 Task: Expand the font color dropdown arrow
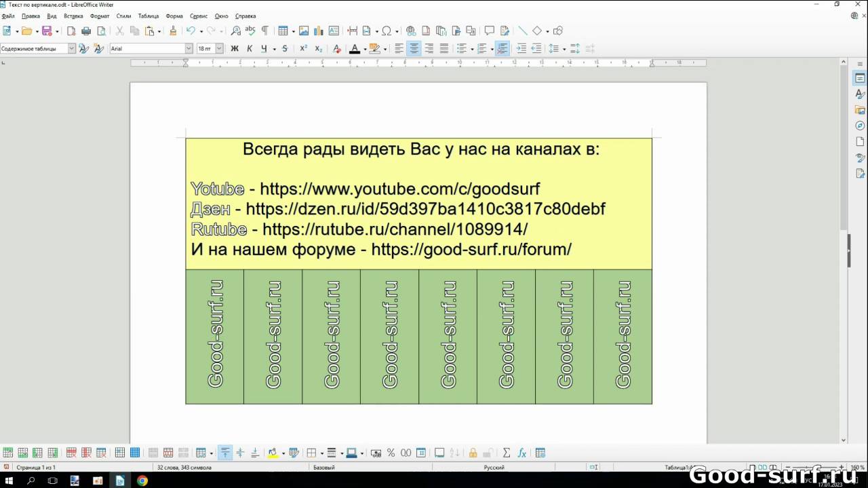point(365,49)
